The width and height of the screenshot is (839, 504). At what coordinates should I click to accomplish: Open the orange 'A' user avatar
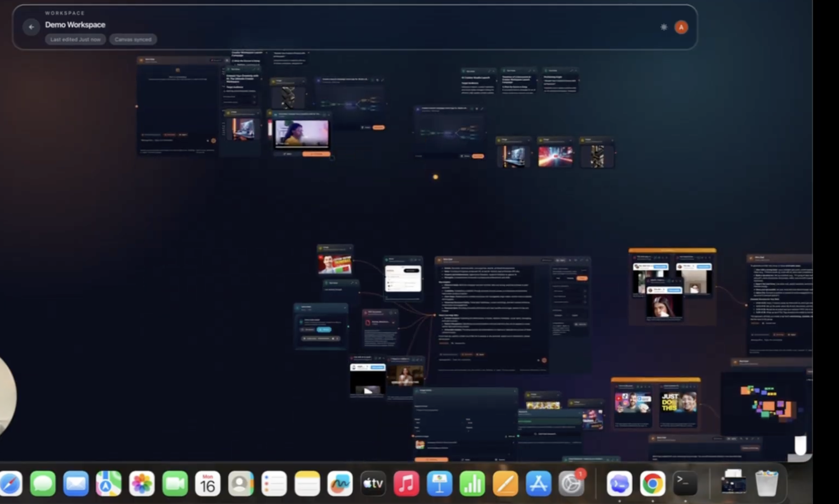click(681, 27)
